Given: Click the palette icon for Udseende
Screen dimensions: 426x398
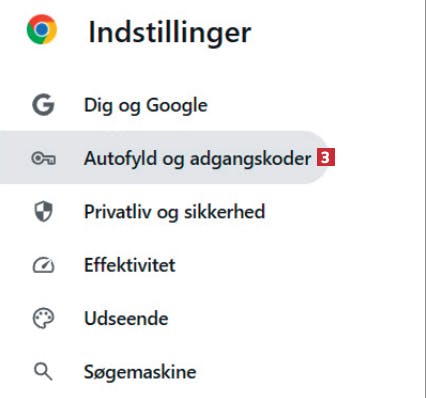Looking at the screenshot, I should [x=43, y=318].
